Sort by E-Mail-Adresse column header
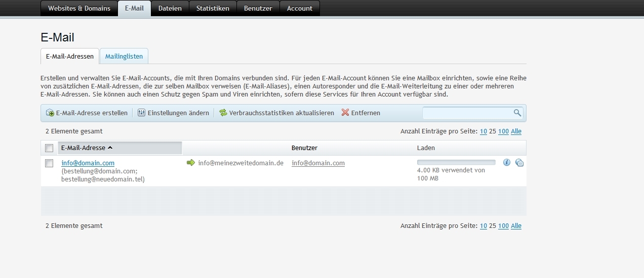The image size is (644, 278). (84, 148)
